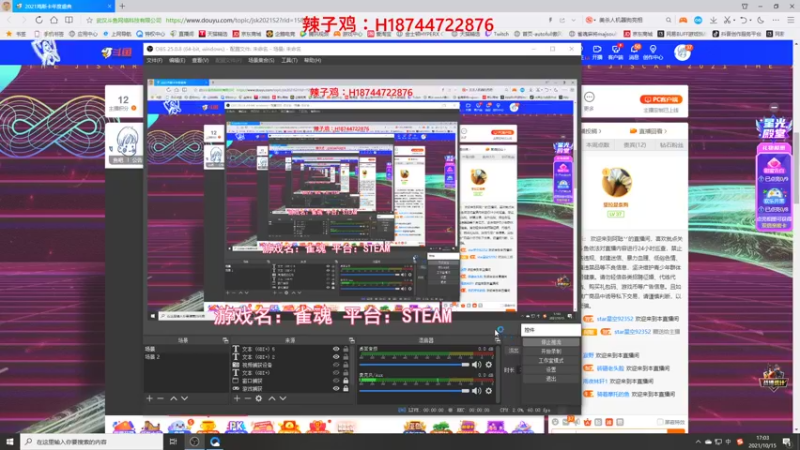Click 麦克风/Aux volume slider

pyautogui.click(x=414, y=391)
